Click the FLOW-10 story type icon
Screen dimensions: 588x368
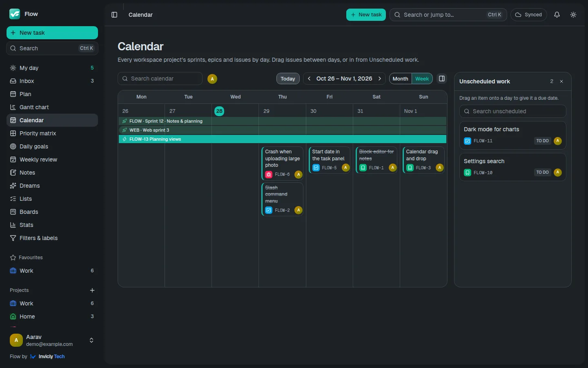(x=468, y=173)
